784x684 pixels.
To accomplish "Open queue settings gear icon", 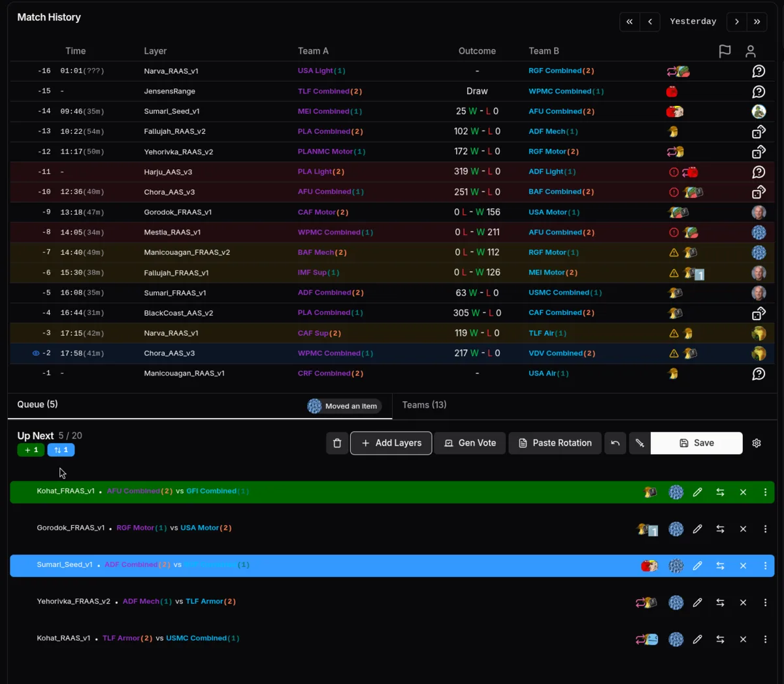I will [757, 443].
